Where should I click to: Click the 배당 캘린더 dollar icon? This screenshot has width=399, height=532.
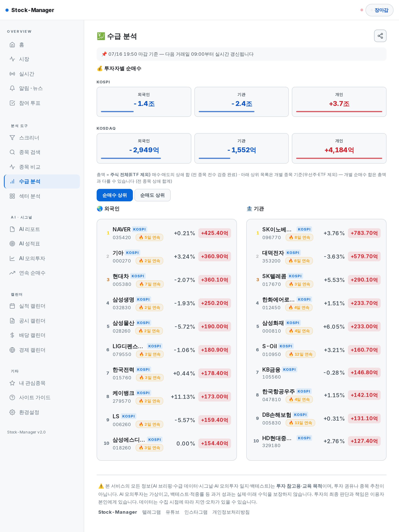(x=12, y=335)
